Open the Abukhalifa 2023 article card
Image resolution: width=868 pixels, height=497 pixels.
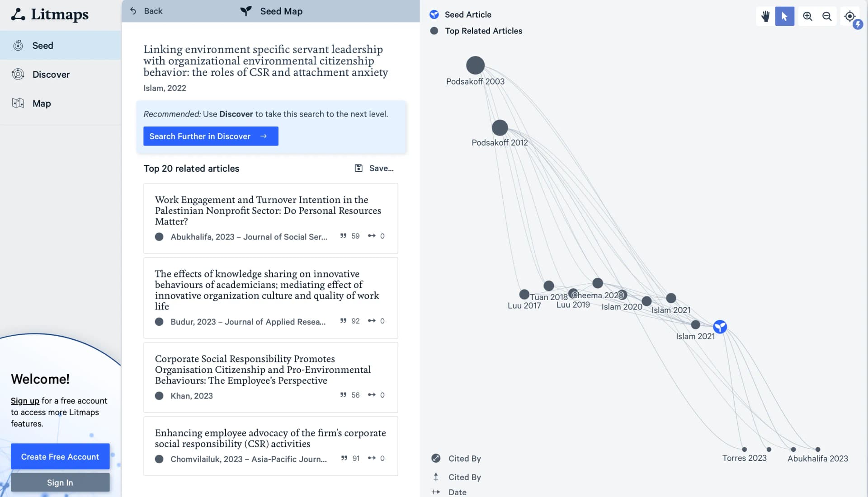(270, 218)
